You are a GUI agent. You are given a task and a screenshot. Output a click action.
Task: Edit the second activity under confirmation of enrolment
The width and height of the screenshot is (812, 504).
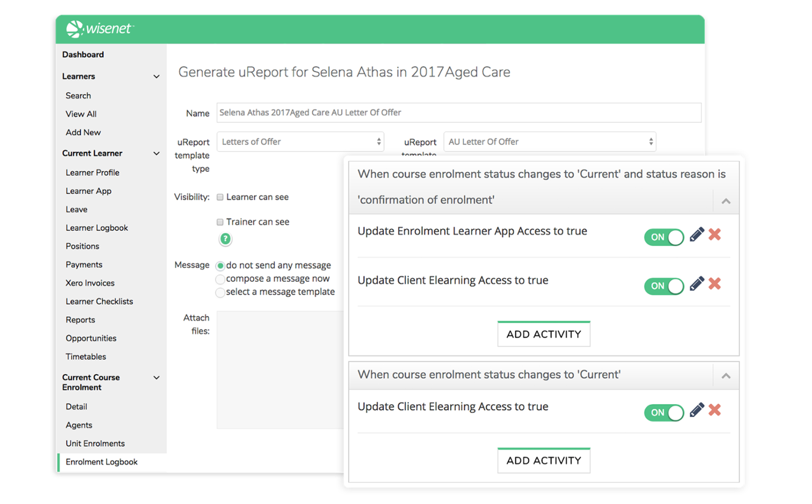point(697,284)
